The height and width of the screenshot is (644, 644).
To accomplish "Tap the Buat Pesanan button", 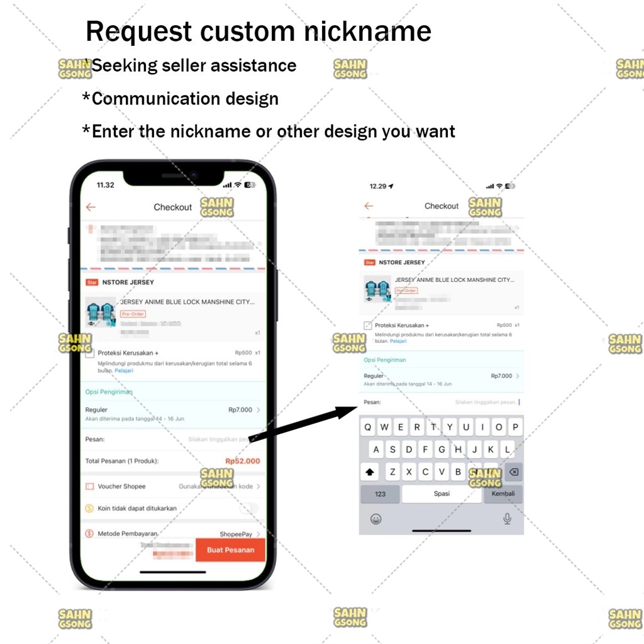I will click(x=230, y=550).
